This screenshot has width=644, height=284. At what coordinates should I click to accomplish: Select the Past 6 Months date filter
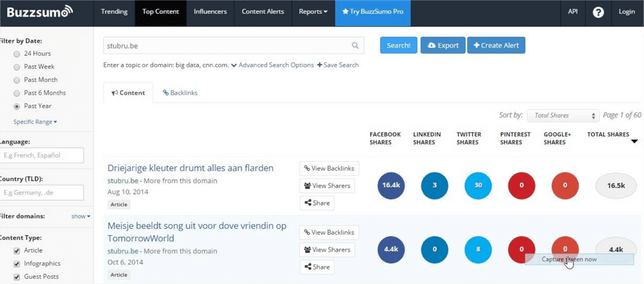(17, 93)
